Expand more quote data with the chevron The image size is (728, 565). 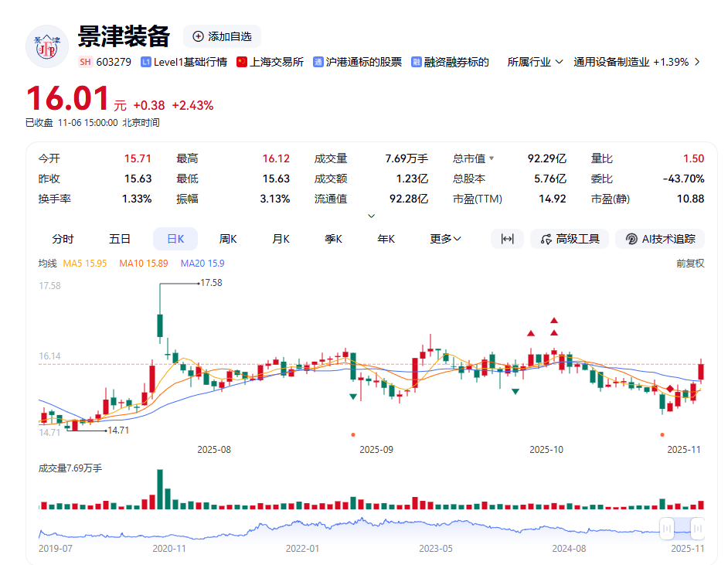click(372, 216)
